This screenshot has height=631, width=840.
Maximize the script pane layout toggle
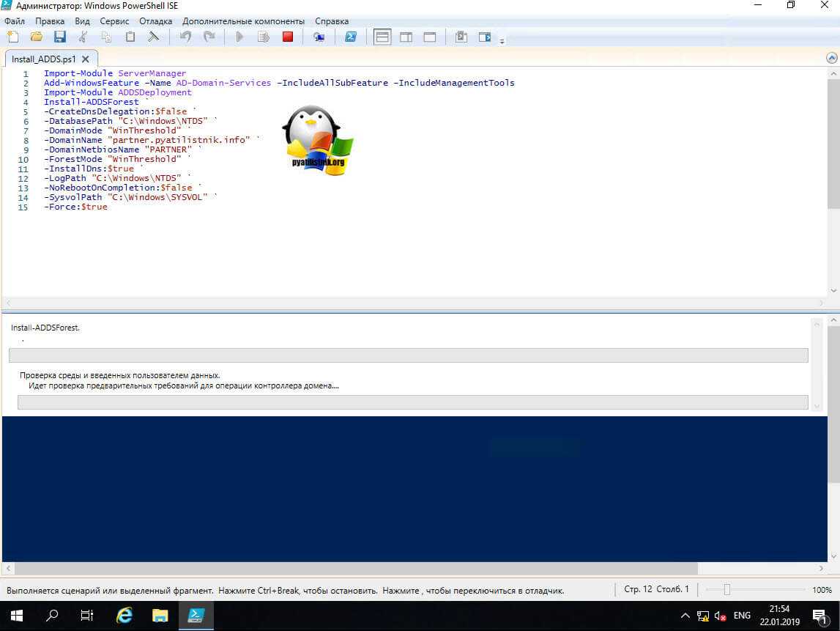pos(430,37)
